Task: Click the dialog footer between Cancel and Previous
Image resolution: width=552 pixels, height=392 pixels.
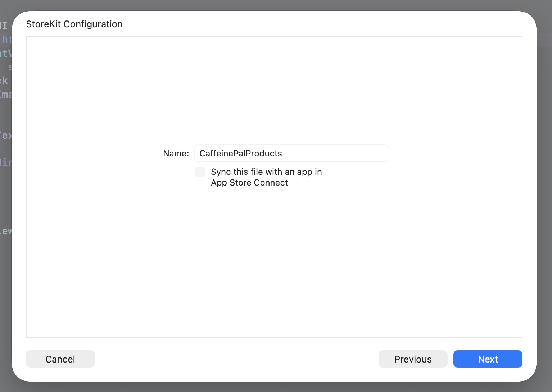Action: [237, 359]
